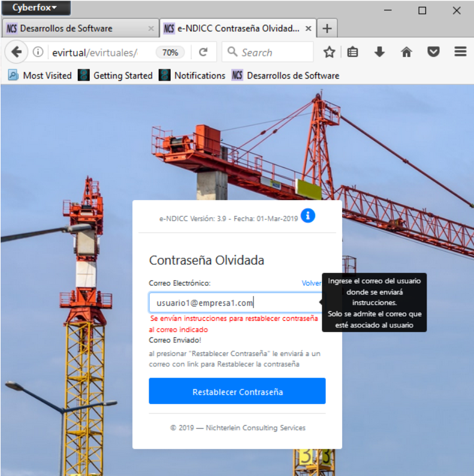This screenshot has height=476, width=474.
Task: Select the e-NDICC Contraseña Olvidada tab
Action: point(231,28)
